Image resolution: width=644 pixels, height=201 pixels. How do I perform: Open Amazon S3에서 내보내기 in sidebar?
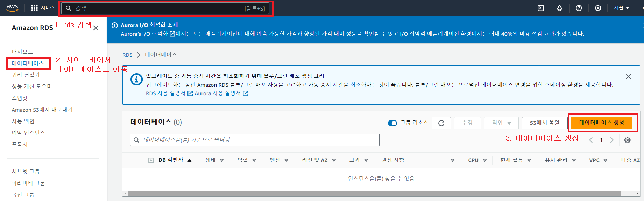point(42,110)
